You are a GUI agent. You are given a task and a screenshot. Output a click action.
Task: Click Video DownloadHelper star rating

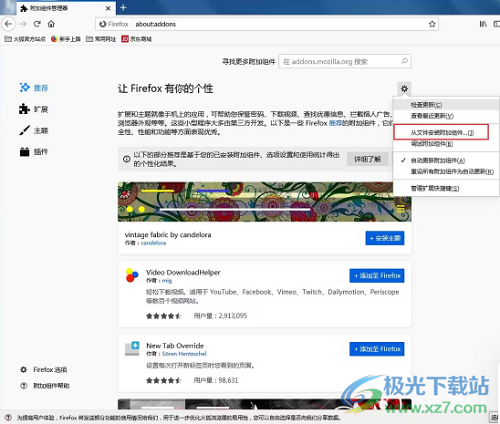coord(164,316)
